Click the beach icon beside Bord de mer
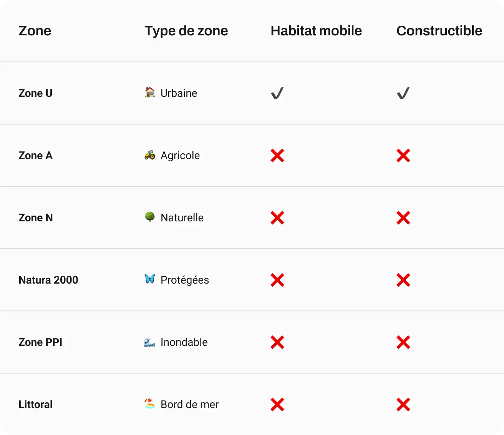The image size is (504, 435). pos(150,404)
